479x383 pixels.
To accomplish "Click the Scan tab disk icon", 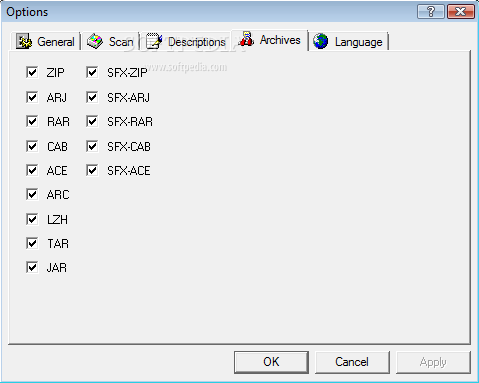I will pos(95,42).
